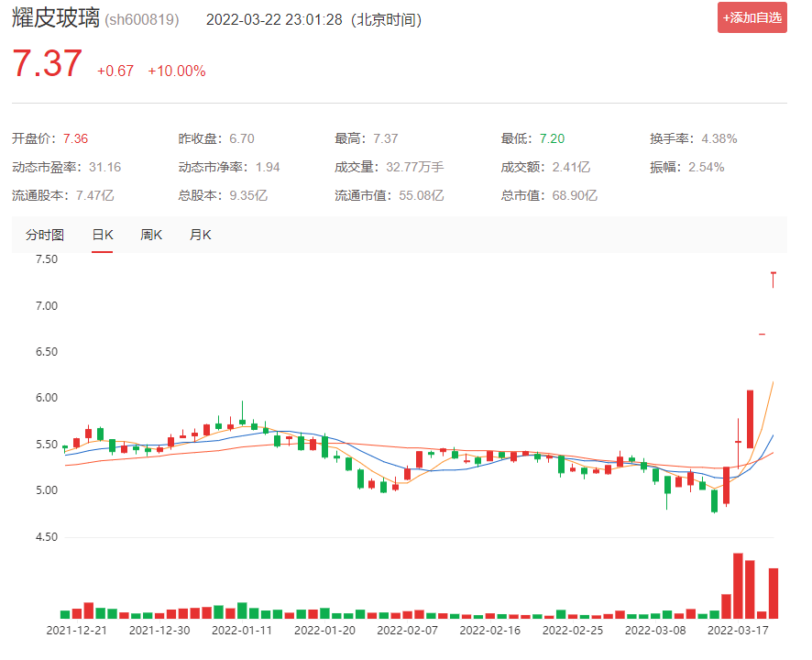Screen dimensions: 812x660
Task: Click the current price 7.37
Action: click(x=47, y=64)
